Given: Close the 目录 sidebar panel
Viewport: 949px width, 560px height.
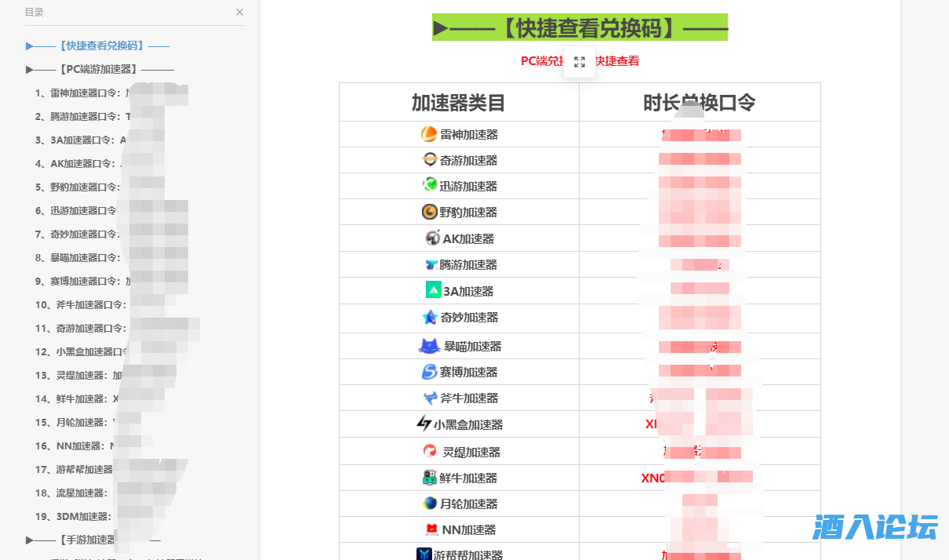Looking at the screenshot, I should coord(239,12).
